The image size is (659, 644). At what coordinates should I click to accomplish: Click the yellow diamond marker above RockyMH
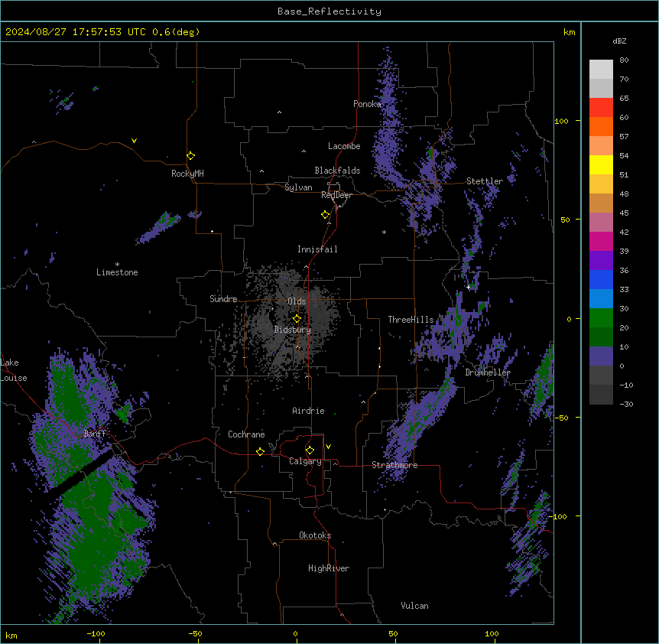coord(190,155)
